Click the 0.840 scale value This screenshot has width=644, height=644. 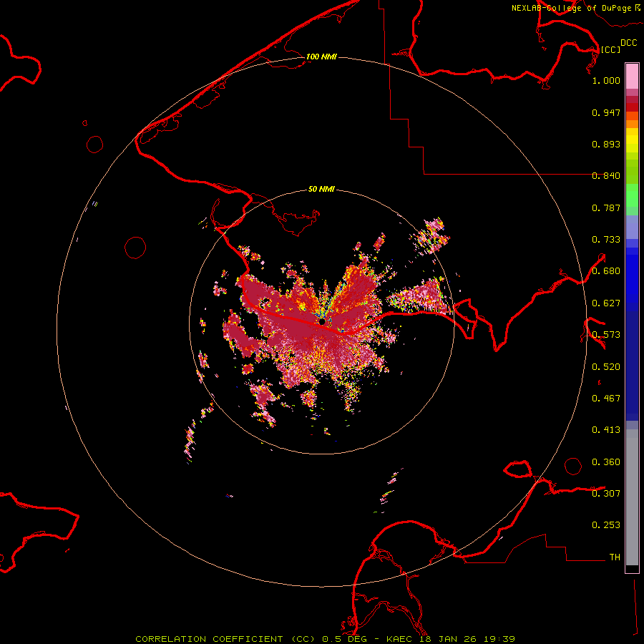606,176
